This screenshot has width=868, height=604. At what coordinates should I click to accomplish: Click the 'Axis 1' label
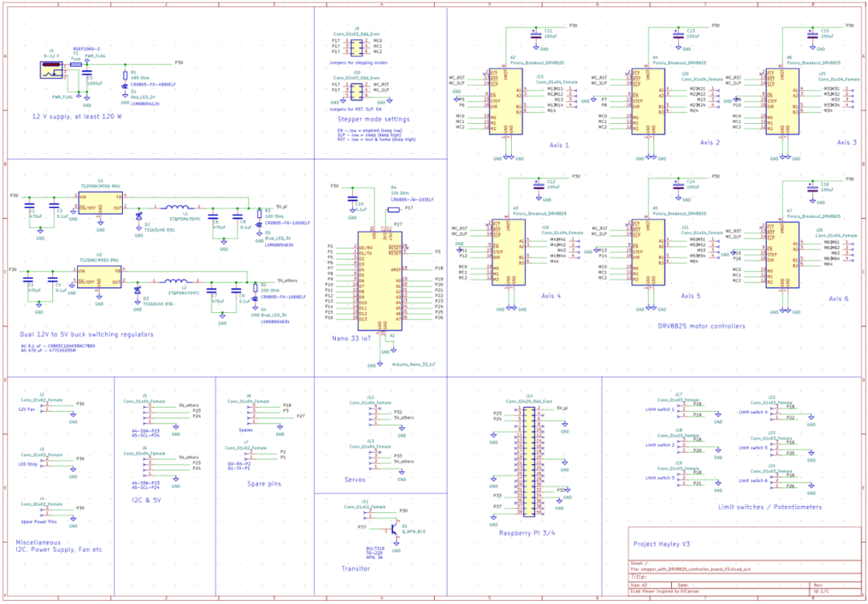click(558, 145)
